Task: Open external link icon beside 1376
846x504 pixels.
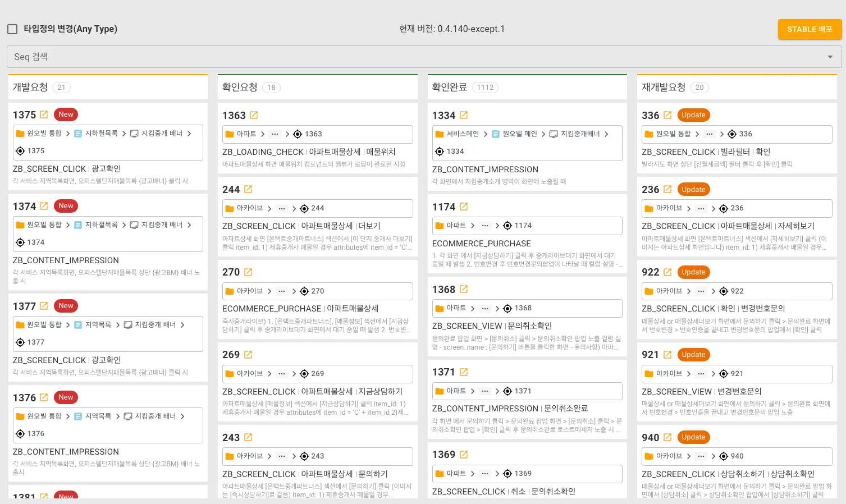Action: click(x=44, y=397)
